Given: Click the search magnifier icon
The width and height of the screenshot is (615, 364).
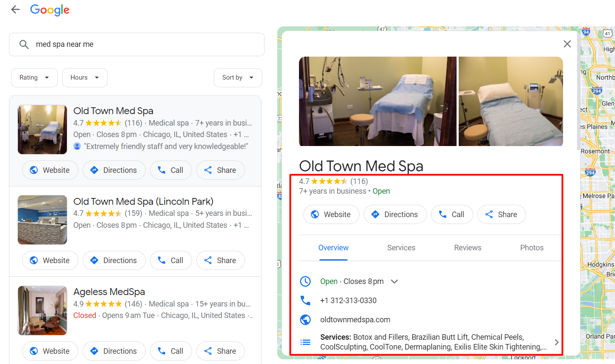Looking at the screenshot, I should point(24,44).
